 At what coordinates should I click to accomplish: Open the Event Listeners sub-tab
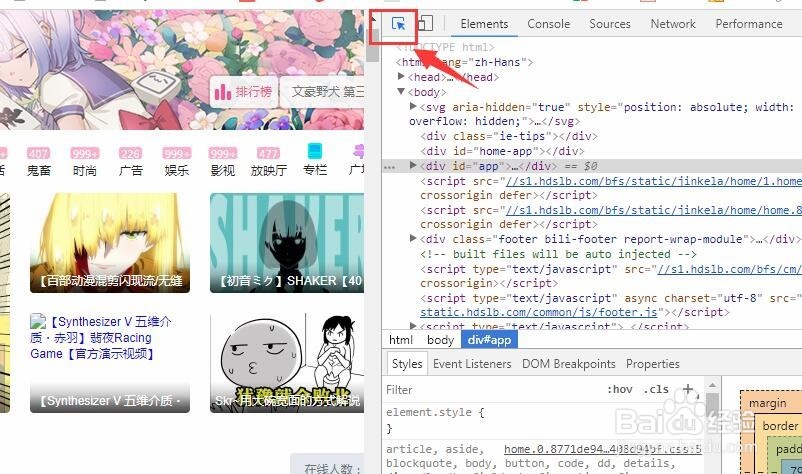472,364
